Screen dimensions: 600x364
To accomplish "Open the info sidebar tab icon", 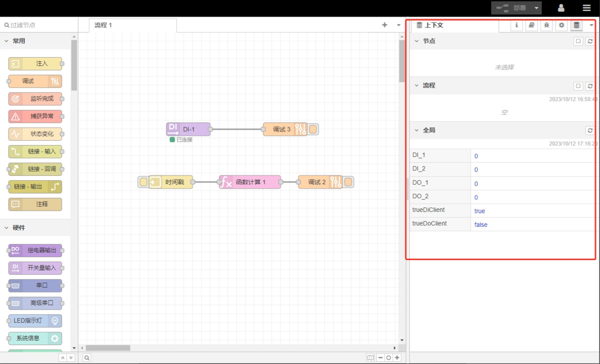I will tap(516, 25).
